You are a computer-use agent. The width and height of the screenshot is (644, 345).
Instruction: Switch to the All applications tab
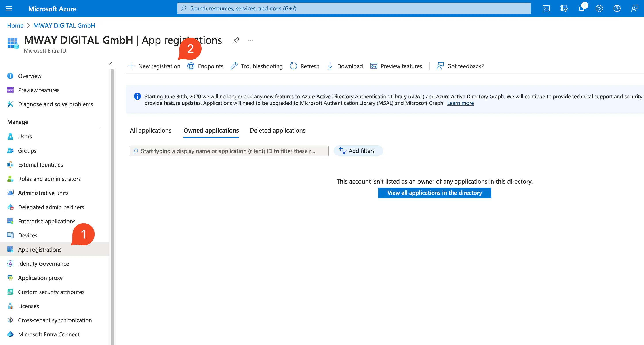coord(151,130)
